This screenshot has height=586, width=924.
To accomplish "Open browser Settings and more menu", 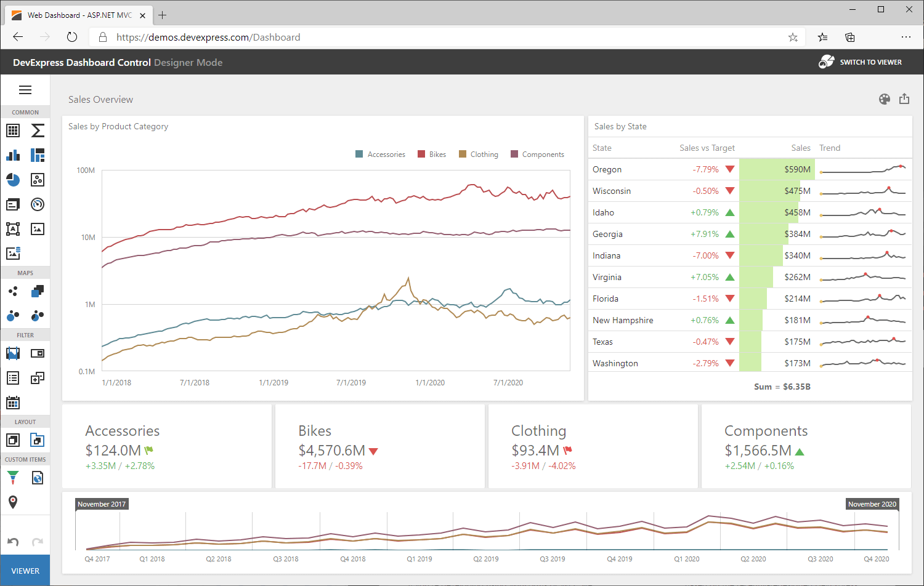I will pyautogui.click(x=906, y=37).
